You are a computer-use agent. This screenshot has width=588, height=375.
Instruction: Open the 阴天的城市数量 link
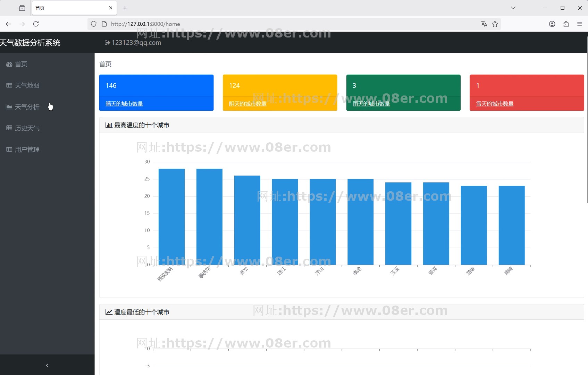pos(247,103)
